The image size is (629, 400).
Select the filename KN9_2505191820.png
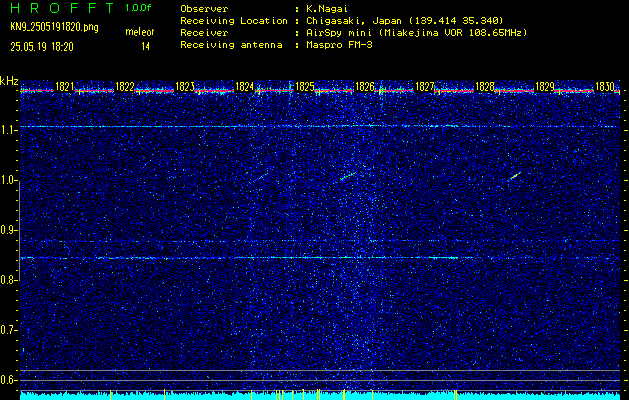coord(54,27)
